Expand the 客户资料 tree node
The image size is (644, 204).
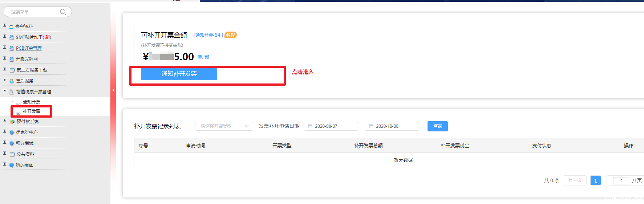[5, 26]
